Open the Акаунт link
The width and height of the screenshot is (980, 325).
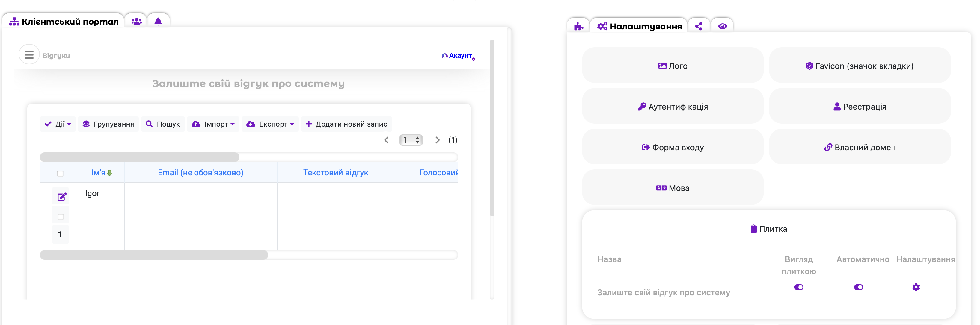459,55
